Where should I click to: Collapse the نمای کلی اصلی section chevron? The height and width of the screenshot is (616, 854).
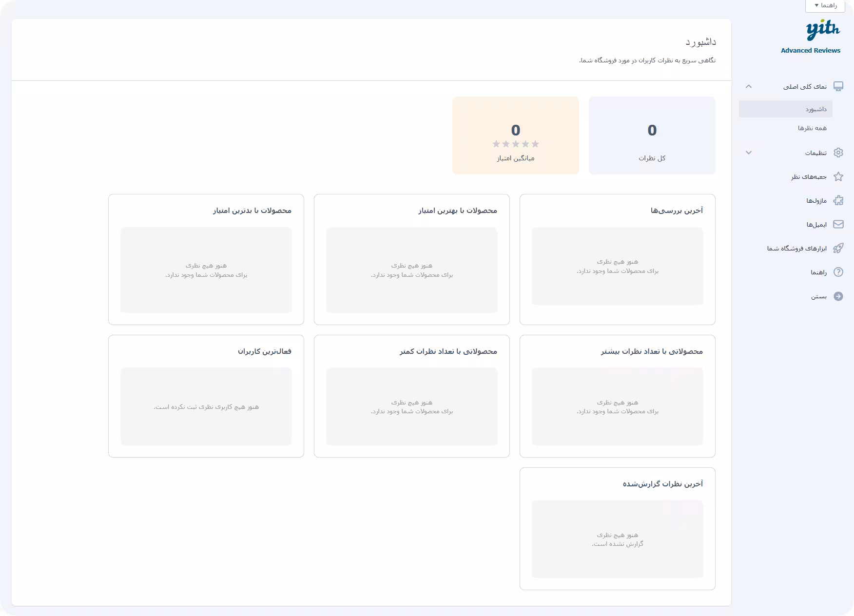click(749, 86)
